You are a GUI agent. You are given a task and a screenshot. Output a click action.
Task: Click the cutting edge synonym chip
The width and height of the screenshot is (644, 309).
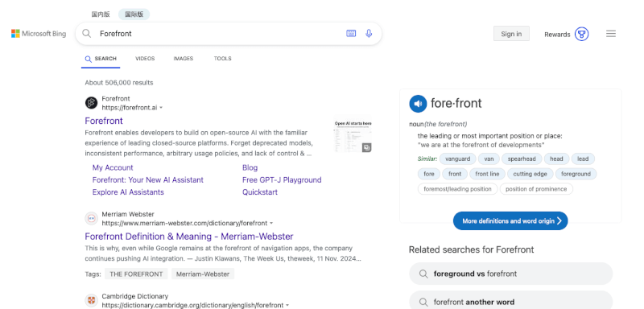pos(530,174)
